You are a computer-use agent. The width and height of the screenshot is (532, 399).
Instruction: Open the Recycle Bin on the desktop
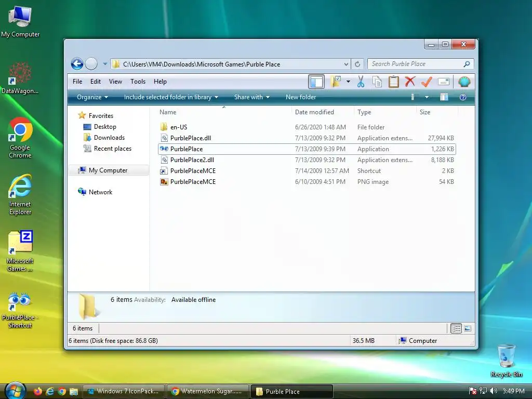pos(506,361)
